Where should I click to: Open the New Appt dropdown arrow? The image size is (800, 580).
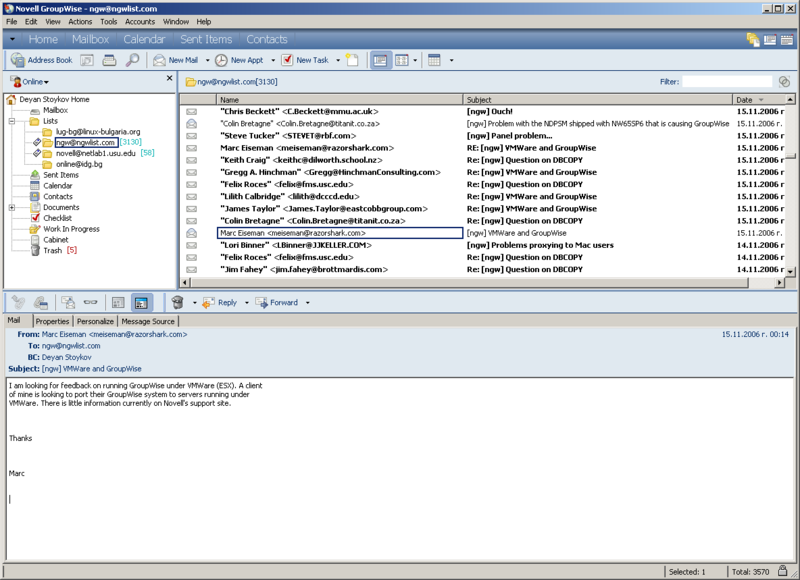(273, 60)
